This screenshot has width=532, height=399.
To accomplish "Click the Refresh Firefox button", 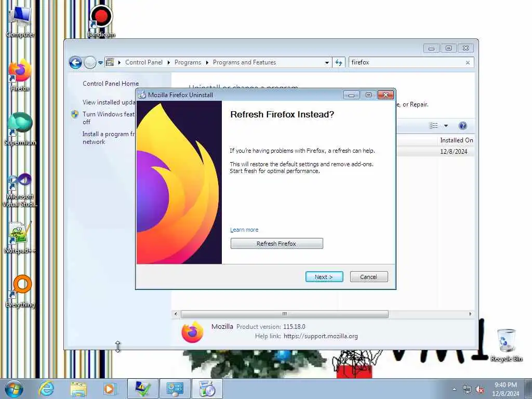I will tap(276, 243).
